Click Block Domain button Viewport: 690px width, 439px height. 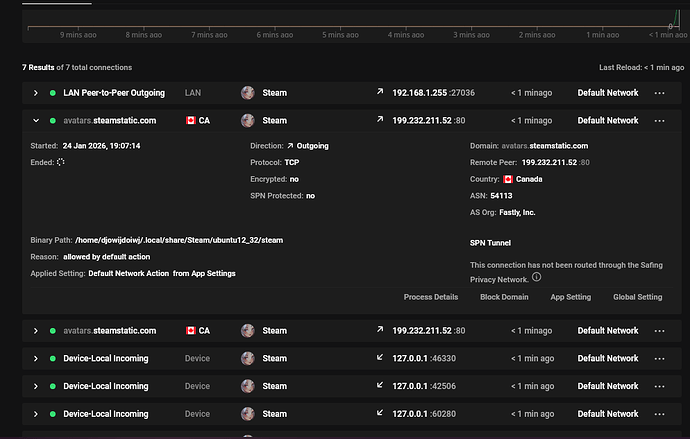505,297
